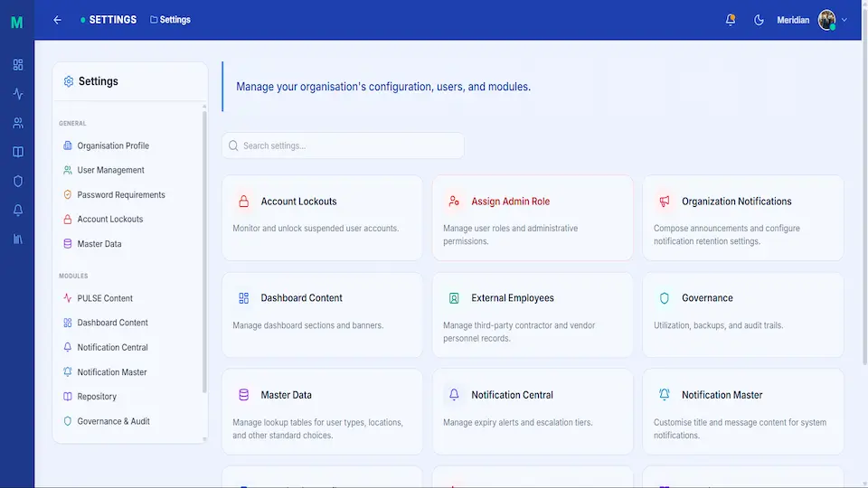This screenshot has height=488, width=868.
Task: Click contact icon on External Employees card
Action: [x=454, y=298]
